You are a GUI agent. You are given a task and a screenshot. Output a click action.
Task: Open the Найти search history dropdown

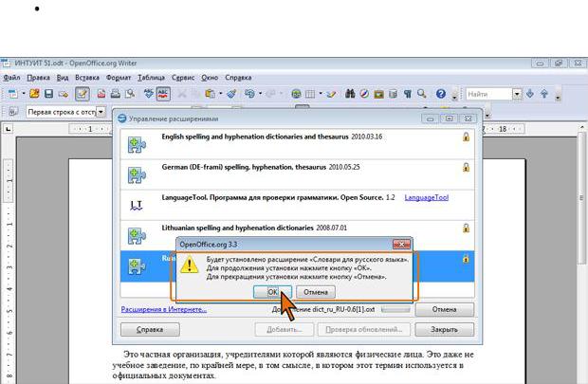coord(517,94)
